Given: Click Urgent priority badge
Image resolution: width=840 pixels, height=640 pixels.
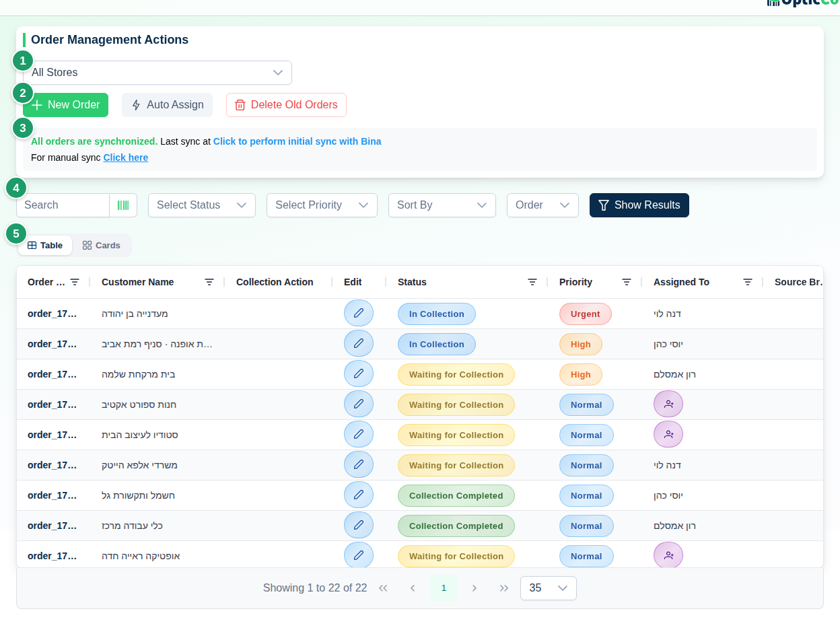Looking at the screenshot, I should tap(586, 314).
